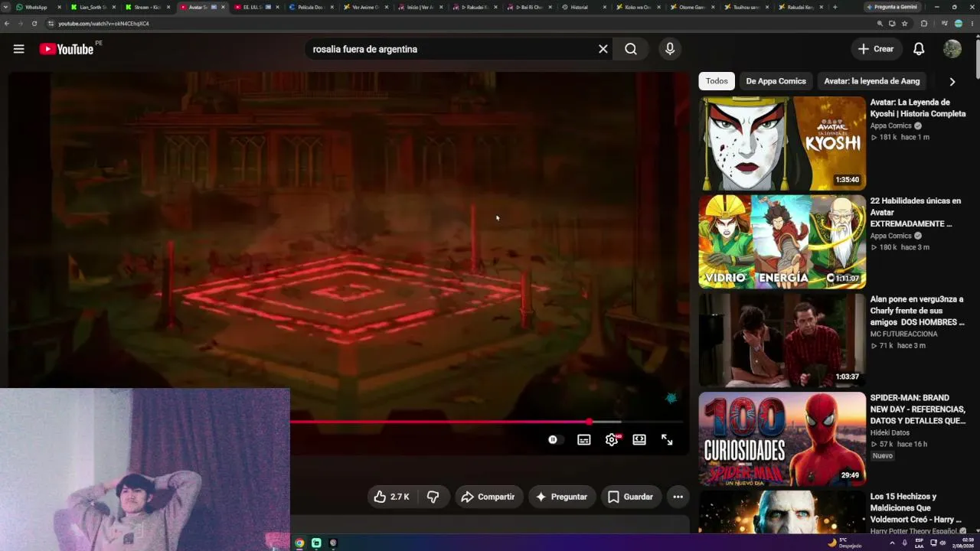
Task: Open the Kyoshi video thumbnail
Action: [x=782, y=143]
